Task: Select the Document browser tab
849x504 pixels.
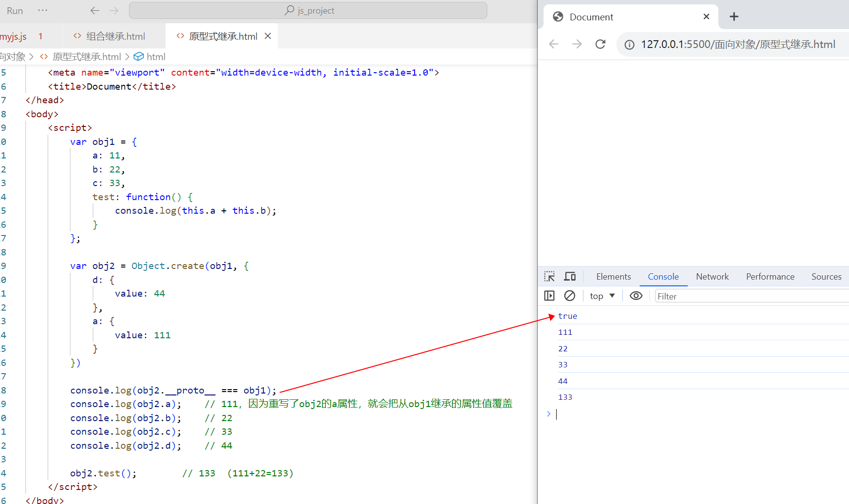Action: click(x=629, y=17)
